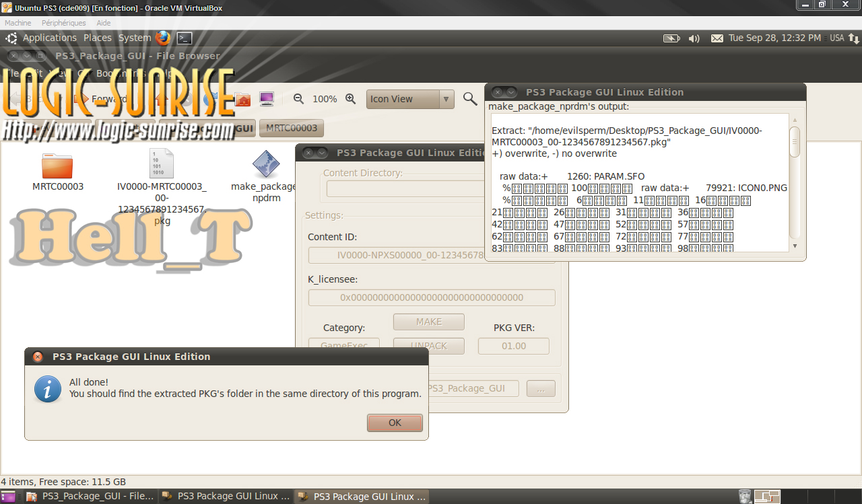Open the Icon View dropdown
Screen dimensions: 862x504
(x=410, y=99)
